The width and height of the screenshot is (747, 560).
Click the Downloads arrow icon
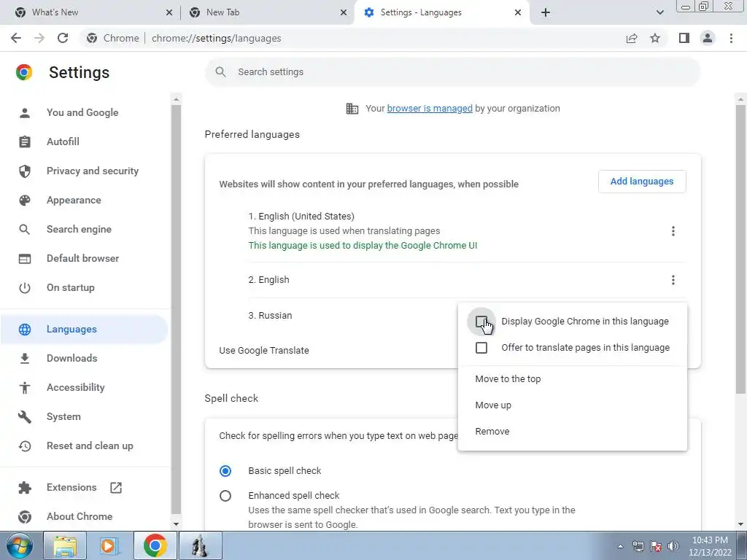tap(24, 358)
